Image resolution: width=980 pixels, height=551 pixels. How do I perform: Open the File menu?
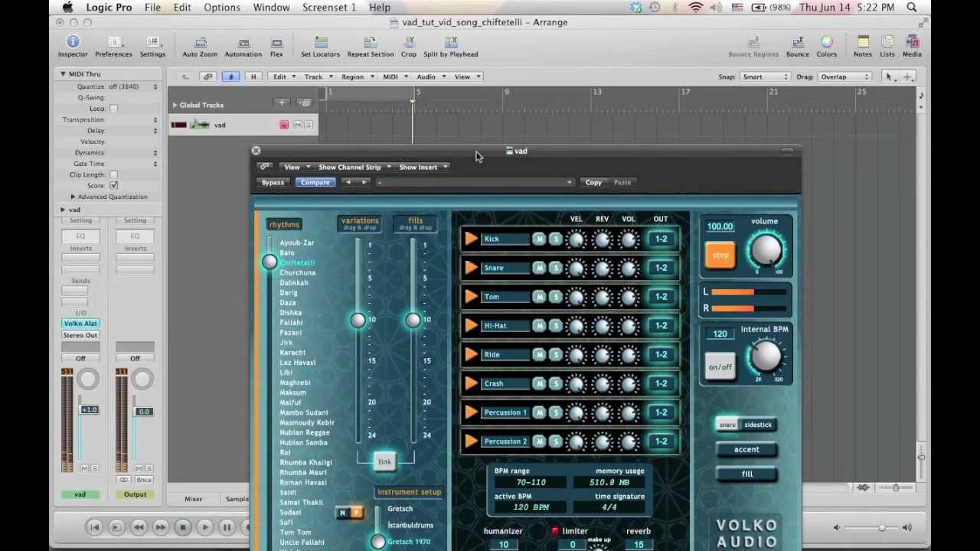pos(152,8)
